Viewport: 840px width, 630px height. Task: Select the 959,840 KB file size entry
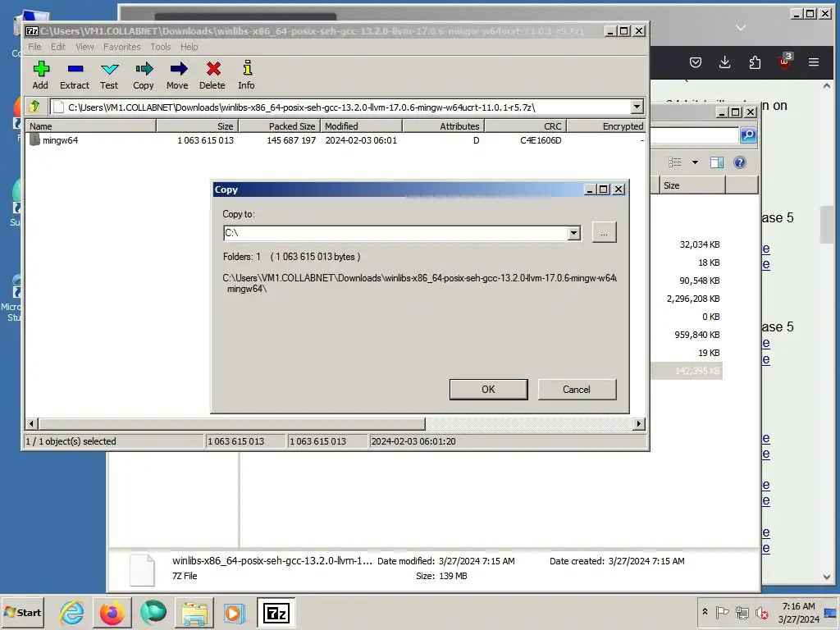pos(697,335)
